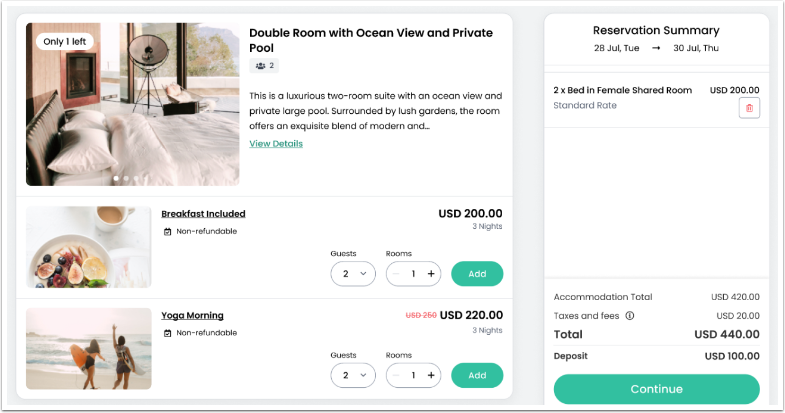Image resolution: width=785 pixels, height=413 pixels.
Task: Increase rooms for Breakfast Included
Action: (x=431, y=274)
